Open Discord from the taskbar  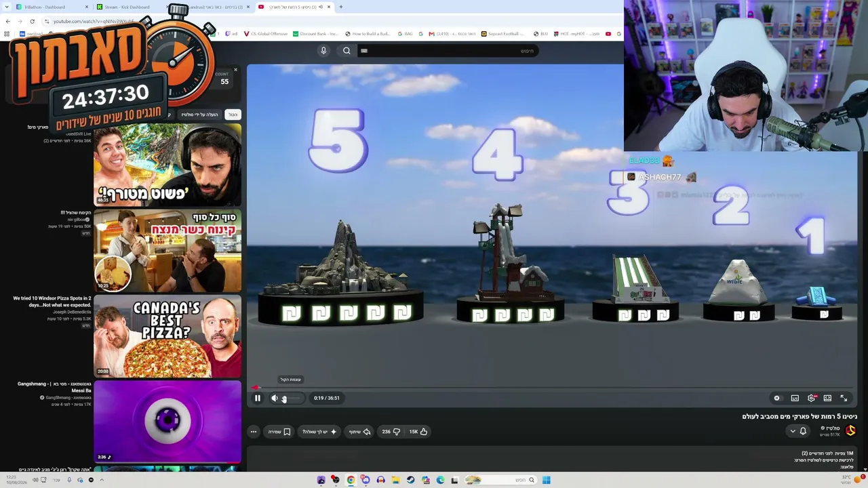click(x=366, y=480)
